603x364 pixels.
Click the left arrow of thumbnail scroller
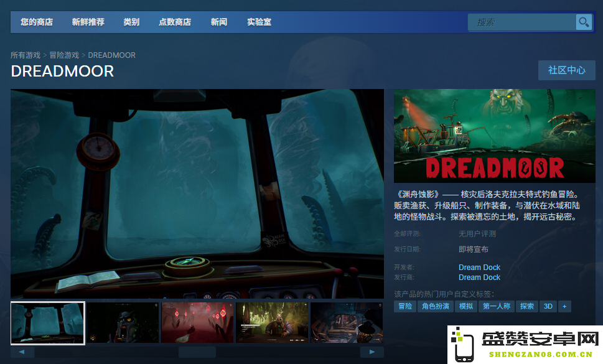tap(22, 352)
